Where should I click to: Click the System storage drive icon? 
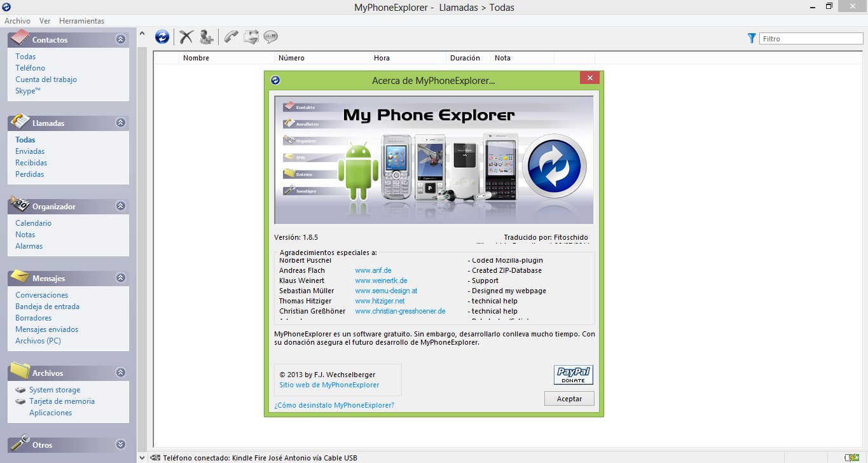21,390
